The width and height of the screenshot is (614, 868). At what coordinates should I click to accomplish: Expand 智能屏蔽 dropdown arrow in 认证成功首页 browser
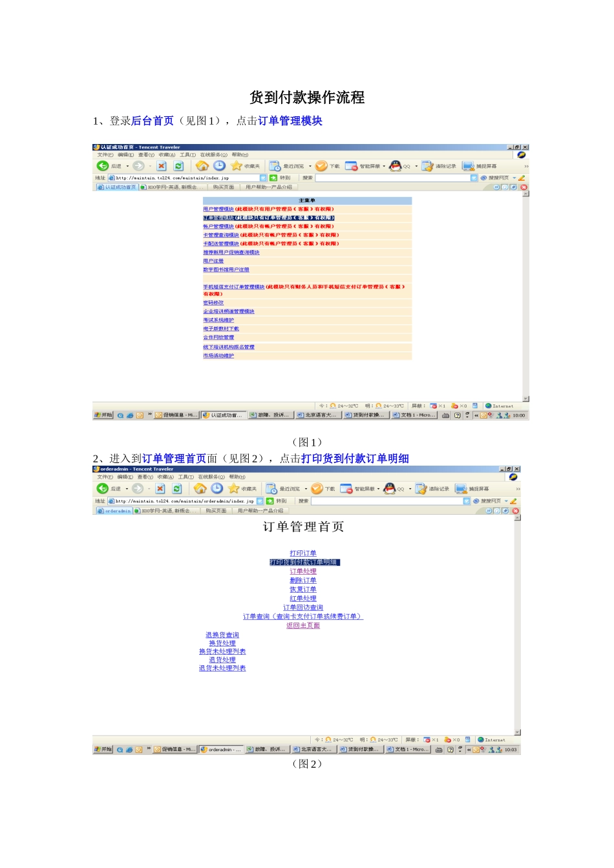[x=384, y=166]
